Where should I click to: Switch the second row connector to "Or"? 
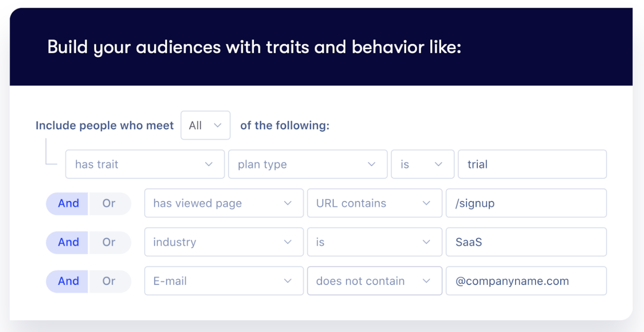click(x=109, y=203)
